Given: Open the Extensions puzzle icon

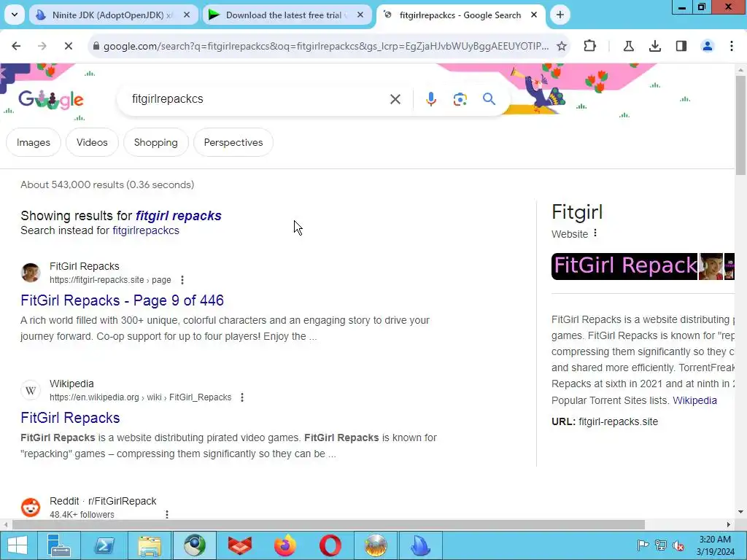Looking at the screenshot, I should pyautogui.click(x=589, y=46).
